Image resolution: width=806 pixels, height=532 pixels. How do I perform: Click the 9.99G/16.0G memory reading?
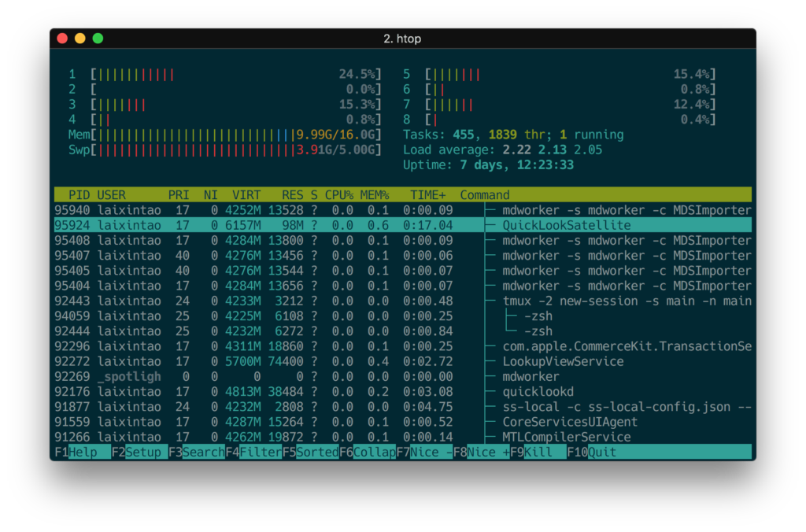336,135
